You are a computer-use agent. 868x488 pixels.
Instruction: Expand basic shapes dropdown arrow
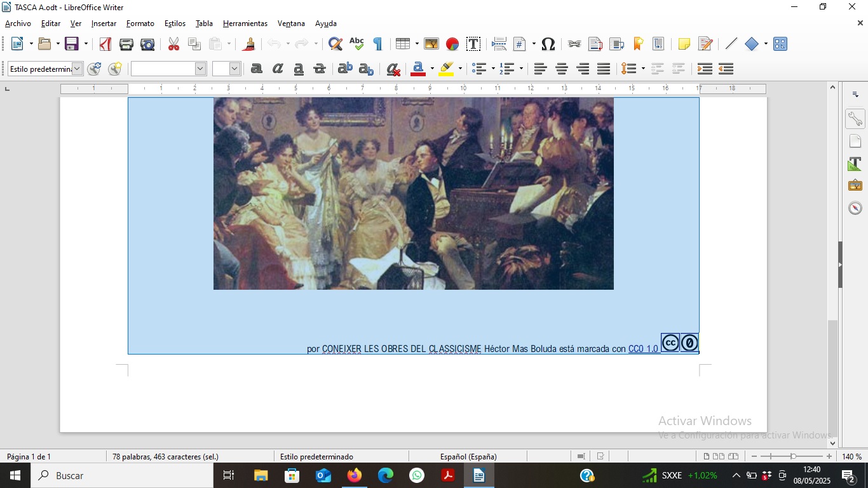766,44
